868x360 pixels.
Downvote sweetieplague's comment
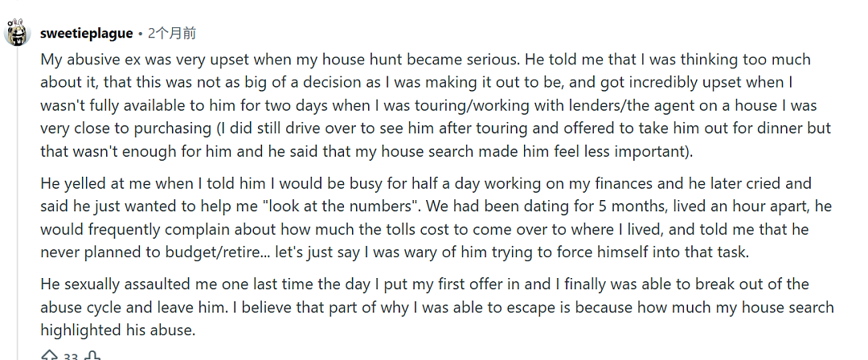[93, 355]
